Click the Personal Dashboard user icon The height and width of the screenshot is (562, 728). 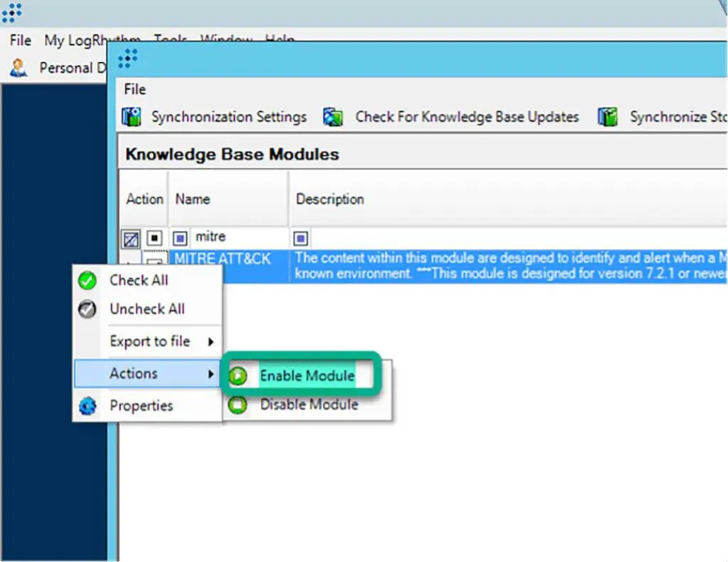[x=19, y=68]
